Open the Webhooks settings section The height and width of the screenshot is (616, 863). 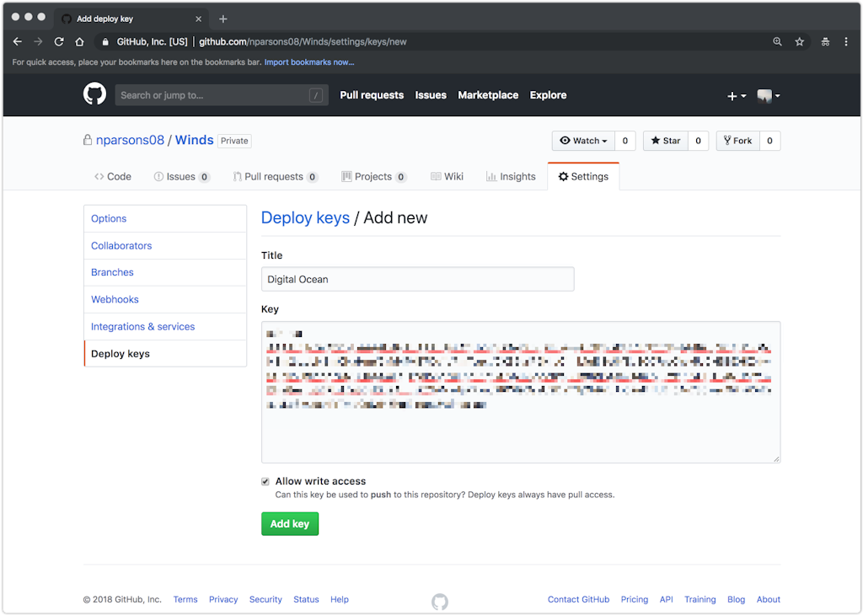pyautogui.click(x=115, y=299)
